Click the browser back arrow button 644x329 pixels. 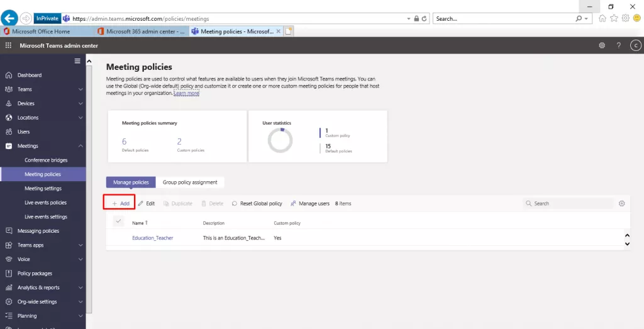(x=9, y=18)
